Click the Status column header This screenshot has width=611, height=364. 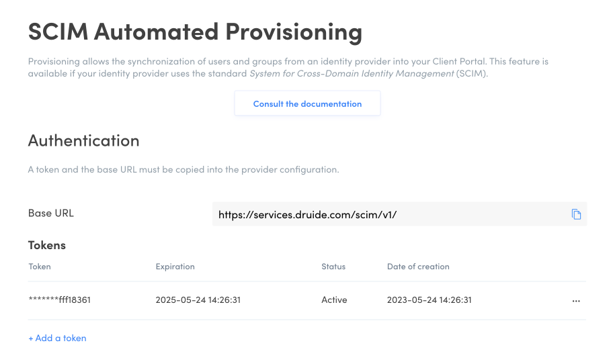point(333,267)
